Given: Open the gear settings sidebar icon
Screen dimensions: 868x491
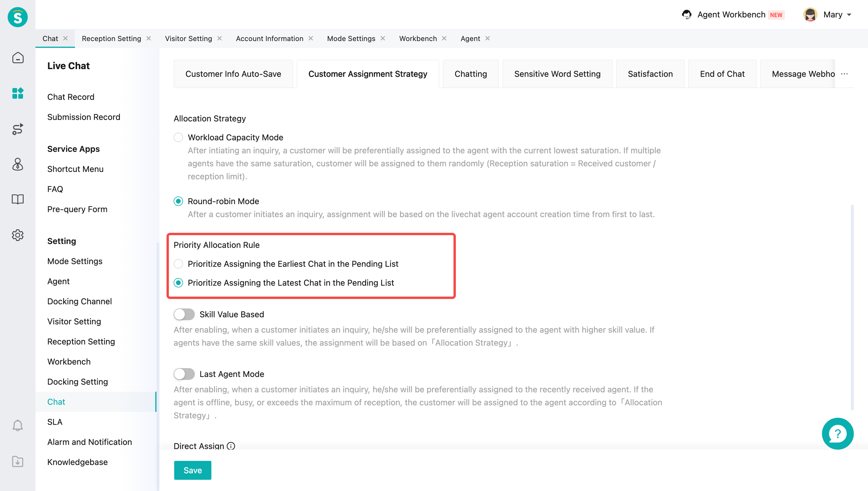Looking at the screenshot, I should [17, 235].
